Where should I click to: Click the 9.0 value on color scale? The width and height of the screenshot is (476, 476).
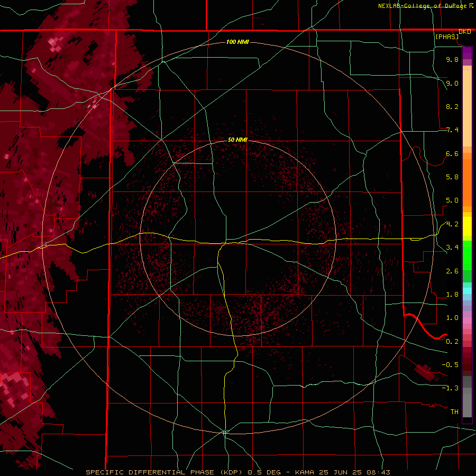452,83
